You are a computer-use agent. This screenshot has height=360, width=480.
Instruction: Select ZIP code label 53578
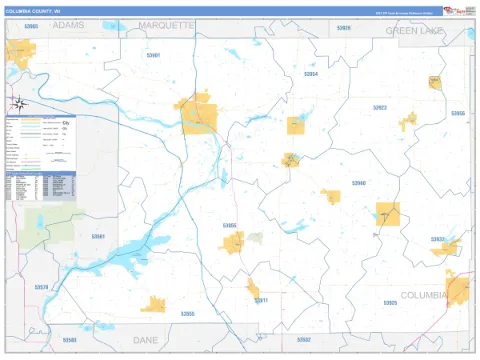click(41, 287)
